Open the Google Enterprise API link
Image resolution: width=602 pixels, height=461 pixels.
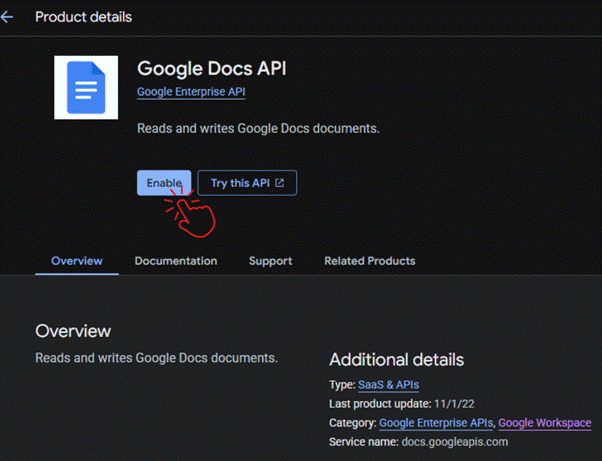[x=191, y=92]
